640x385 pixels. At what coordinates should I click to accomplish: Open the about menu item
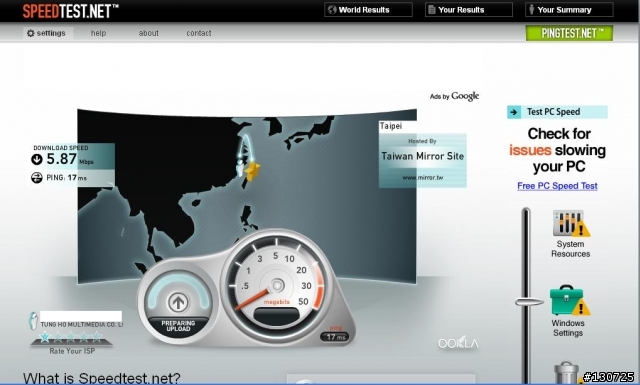coord(149,33)
